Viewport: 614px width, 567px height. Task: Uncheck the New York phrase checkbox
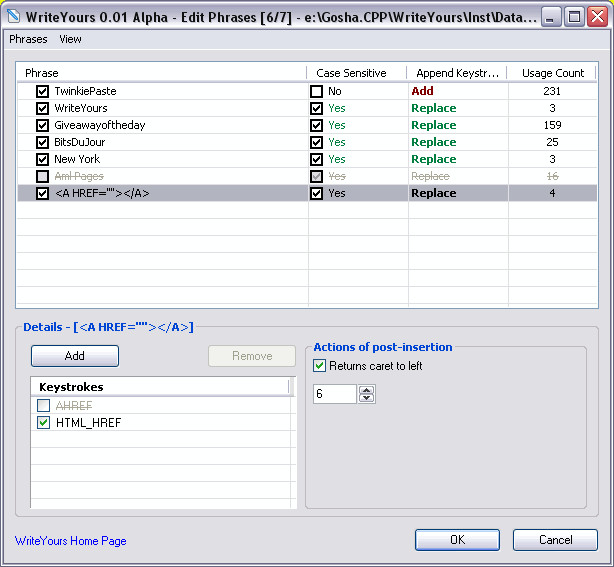pos(42,159)
